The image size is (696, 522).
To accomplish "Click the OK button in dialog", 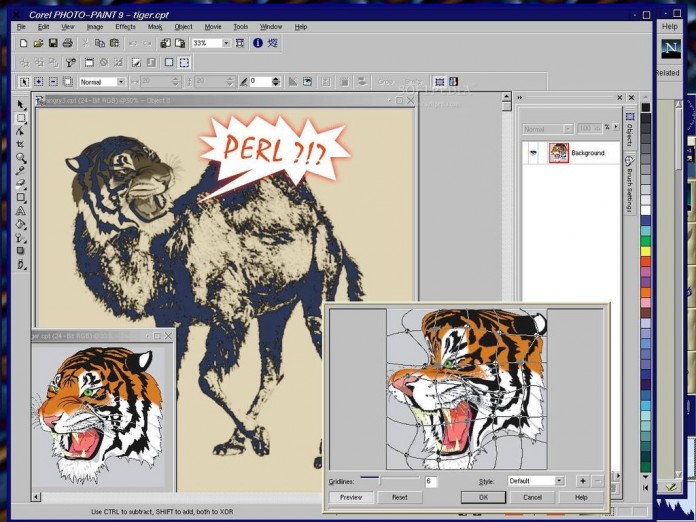I will 483,497.
